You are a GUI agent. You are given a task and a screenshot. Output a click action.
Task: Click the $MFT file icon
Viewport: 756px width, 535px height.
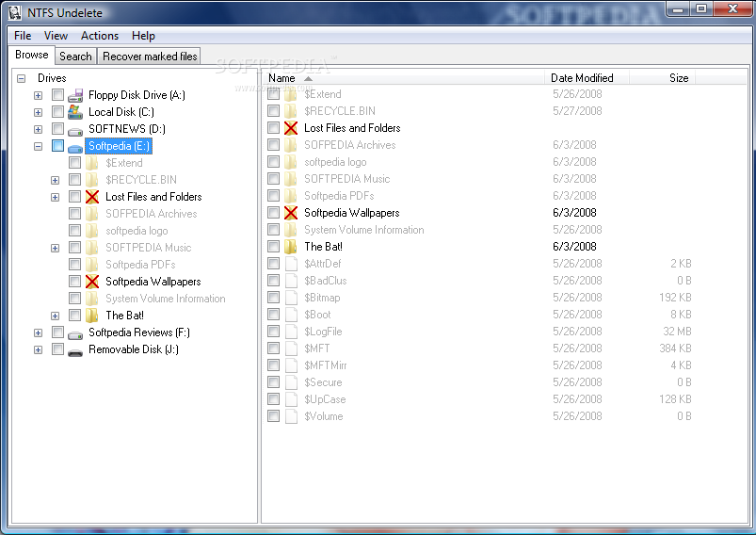point(291,349)
